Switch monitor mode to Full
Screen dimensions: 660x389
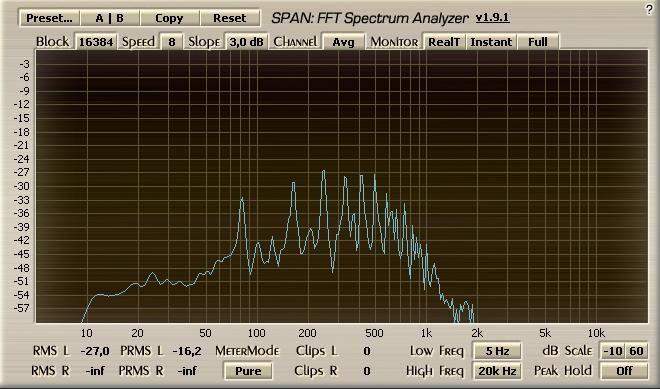[x=538, y=42]
